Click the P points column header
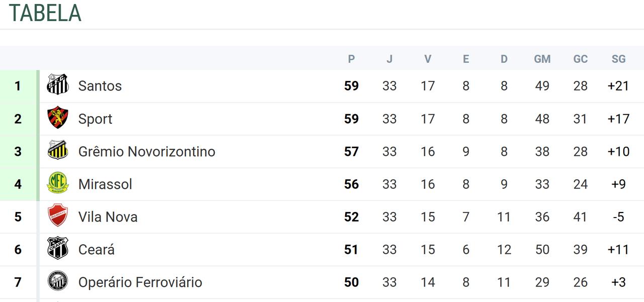 click(351, 59)
